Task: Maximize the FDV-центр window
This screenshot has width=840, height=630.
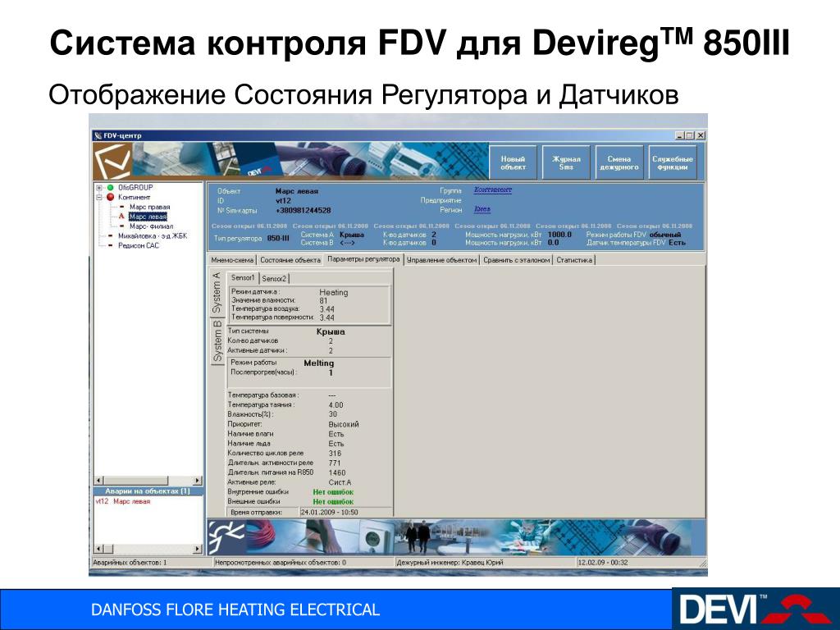Action: coord(690,135)
